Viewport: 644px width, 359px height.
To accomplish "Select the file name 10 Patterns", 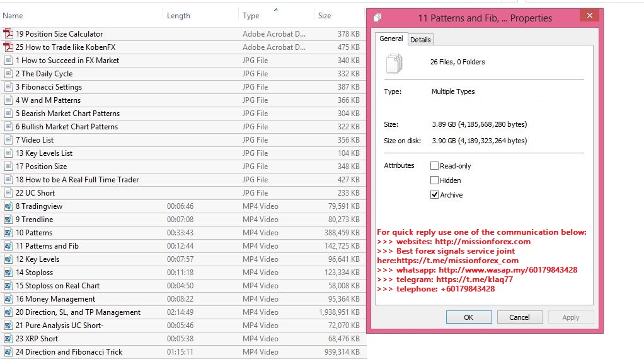I will pos(34,233).
